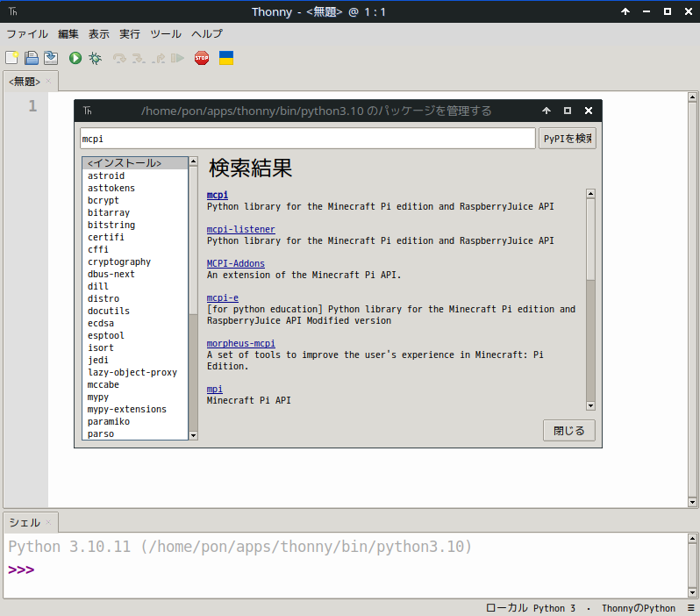Select bcrypt in the package list

[x=135, y=200]
